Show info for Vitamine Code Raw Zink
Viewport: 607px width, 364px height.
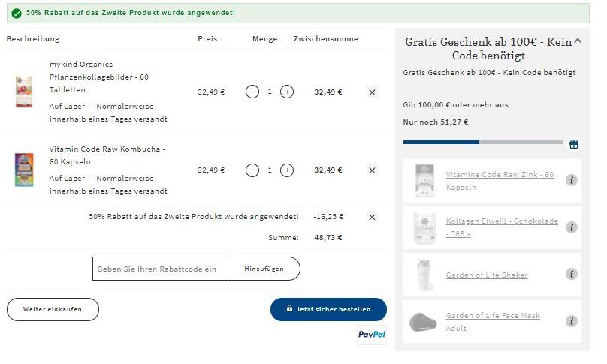(571, 180)
